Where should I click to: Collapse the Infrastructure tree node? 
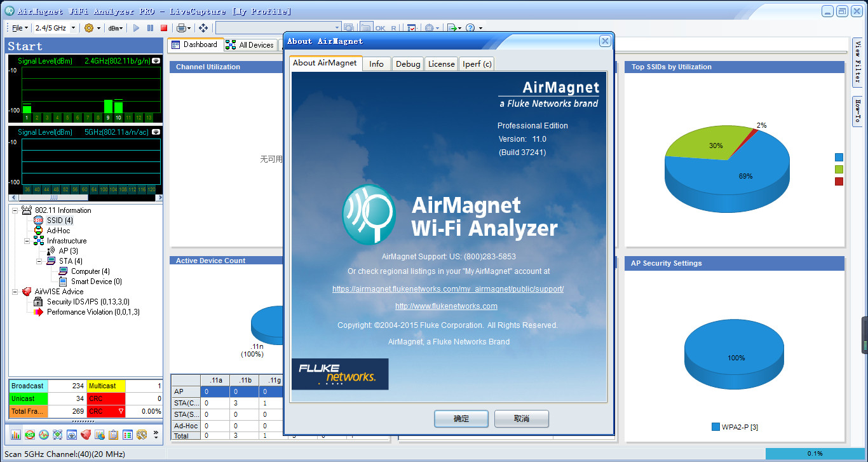[x=27, y=241]
